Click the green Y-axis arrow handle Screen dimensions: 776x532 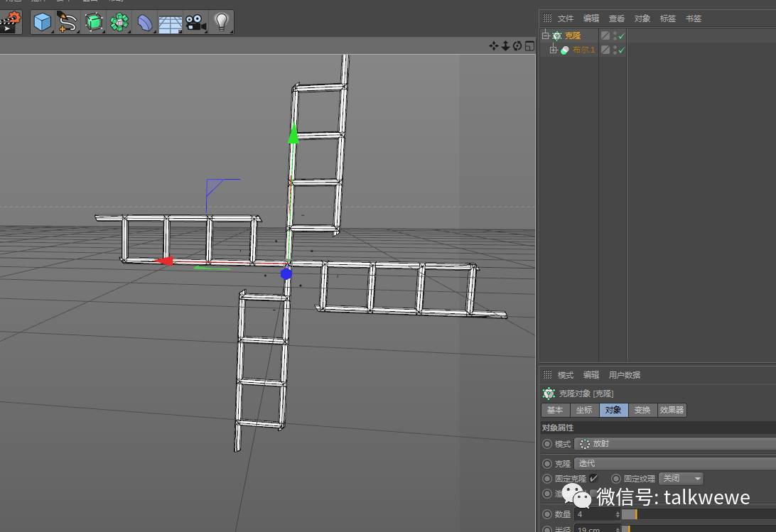(x=293, y=134)
